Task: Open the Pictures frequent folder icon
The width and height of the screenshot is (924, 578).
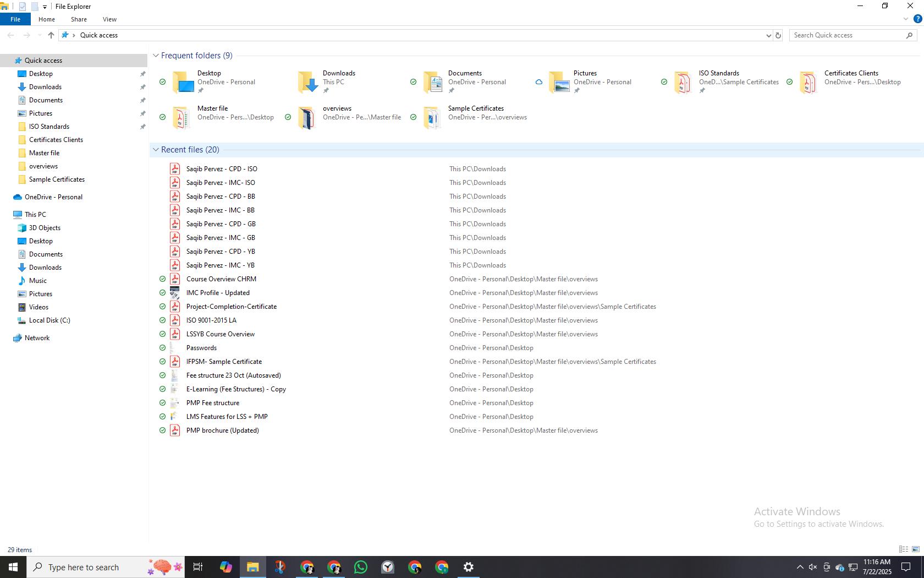Action: click(559, 82)
